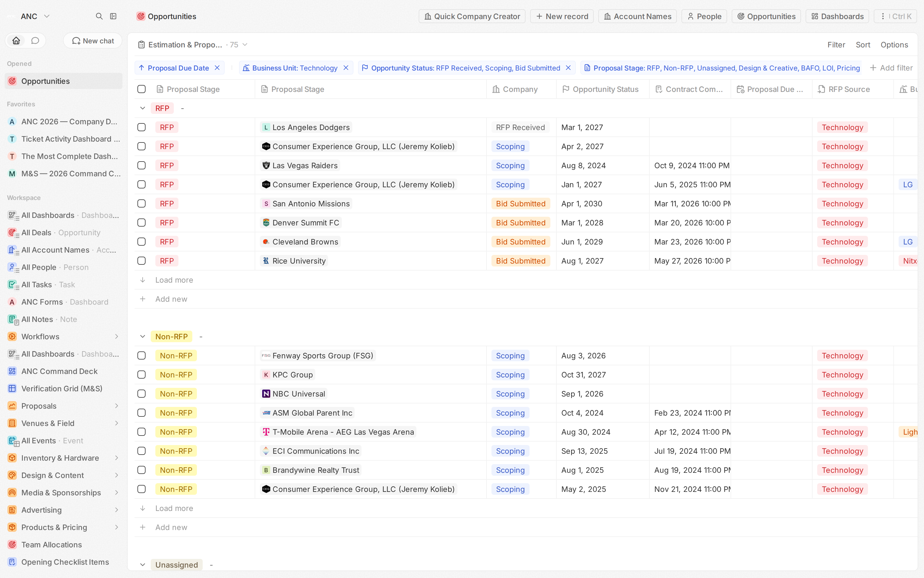Check the Rice University row checkbox
This screenshot has height=578, width=924.
[x=141, y=261]
